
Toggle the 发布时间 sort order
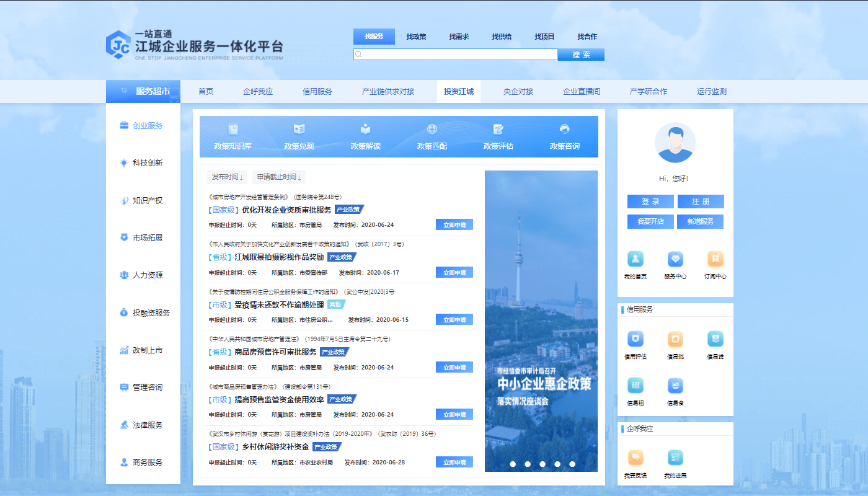227,177
